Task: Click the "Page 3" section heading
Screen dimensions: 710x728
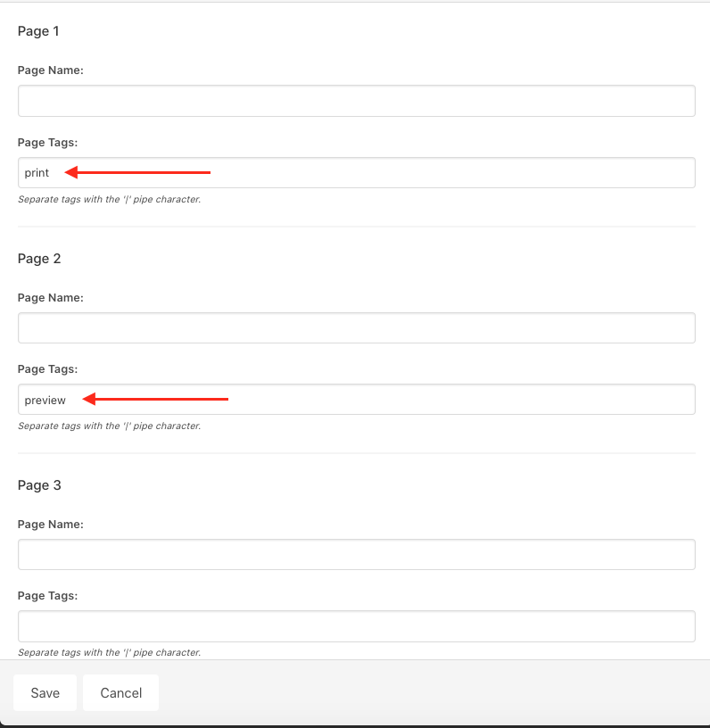Action: tap(38, 485)
